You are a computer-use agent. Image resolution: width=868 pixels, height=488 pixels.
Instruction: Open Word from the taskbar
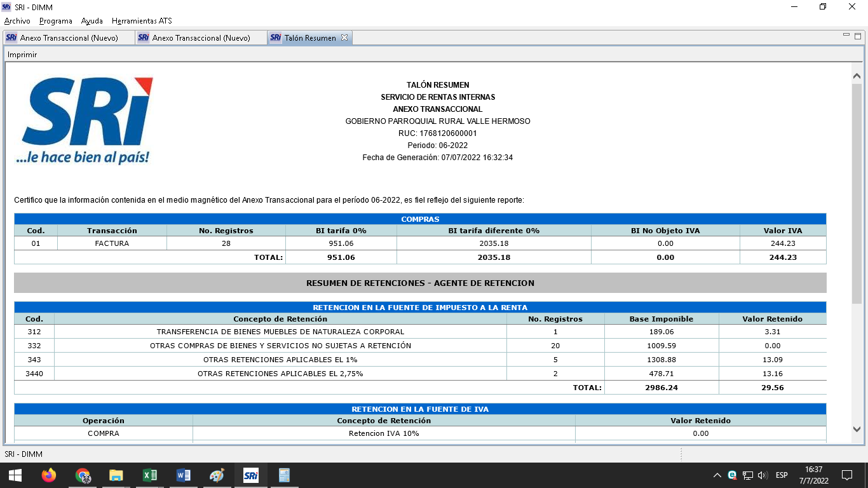tap(184, 475)
